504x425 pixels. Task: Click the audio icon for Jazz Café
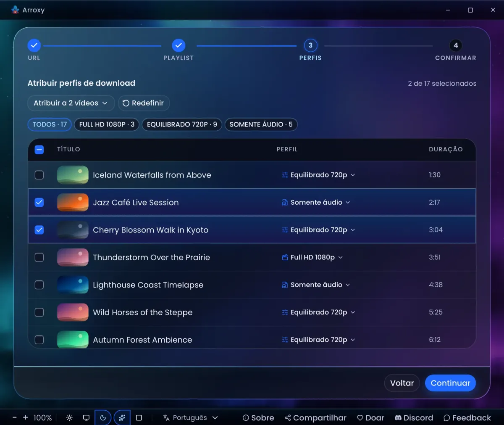click(285, 202)
